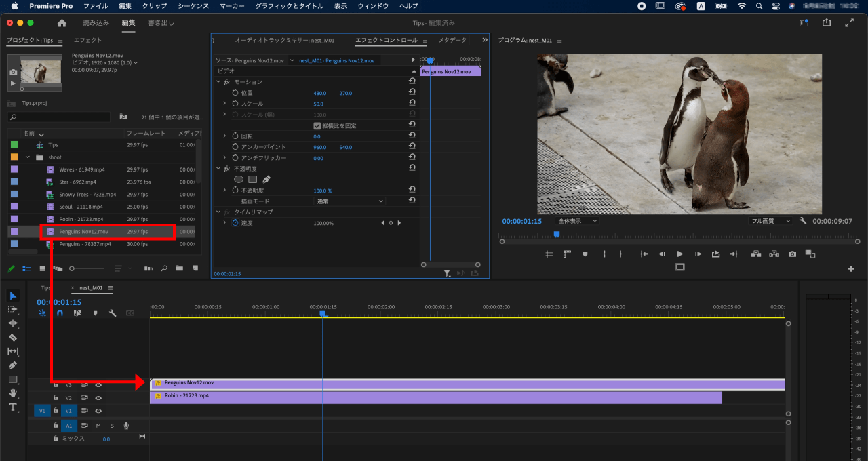The width and height of the screenshot is (868, 461).
Task: Click the Extract button in Program monitor
Action: click(774, 254)
